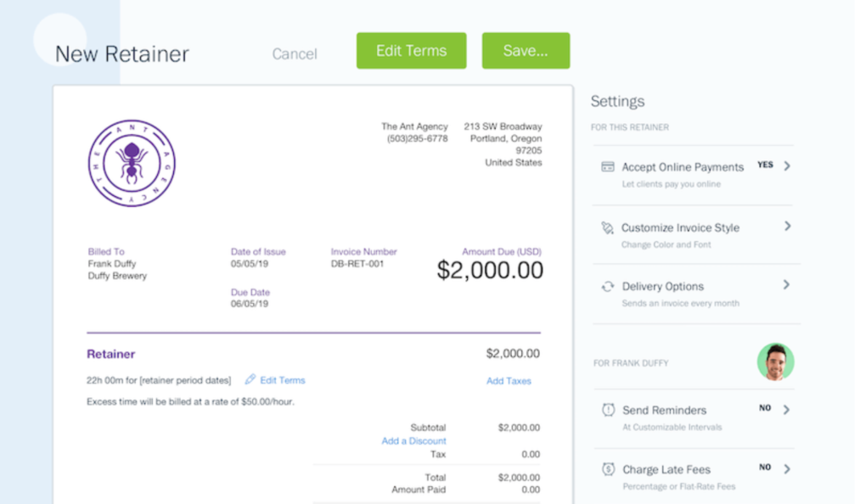Click the pencil icon beside Edit Terms
This screenshot has width=866, height=504.
coord(250,379)
